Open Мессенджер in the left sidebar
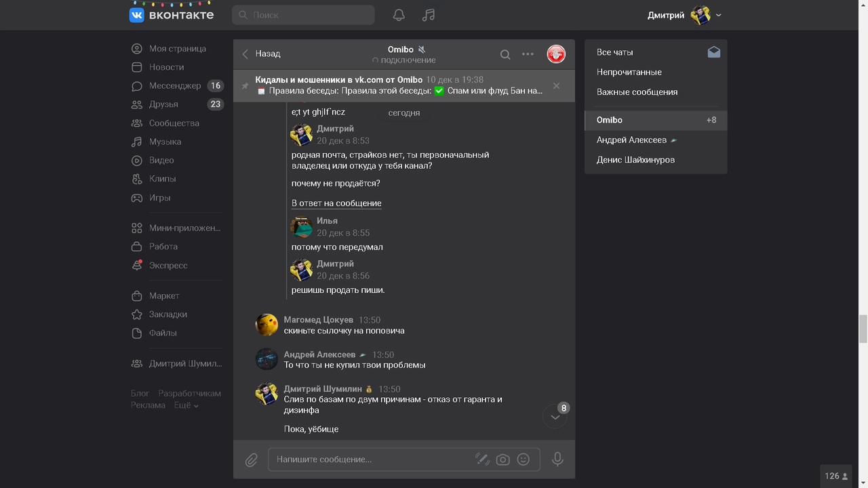 coord(175,86)
